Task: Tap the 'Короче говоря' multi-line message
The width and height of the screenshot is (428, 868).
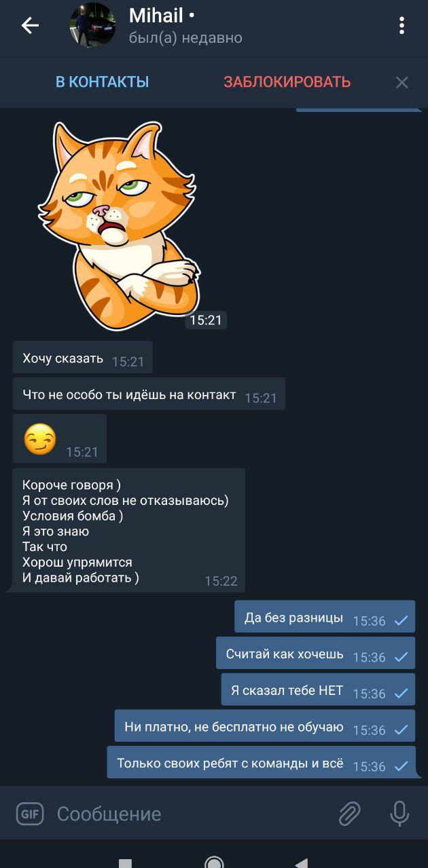Action: click(x=129, y=530)
